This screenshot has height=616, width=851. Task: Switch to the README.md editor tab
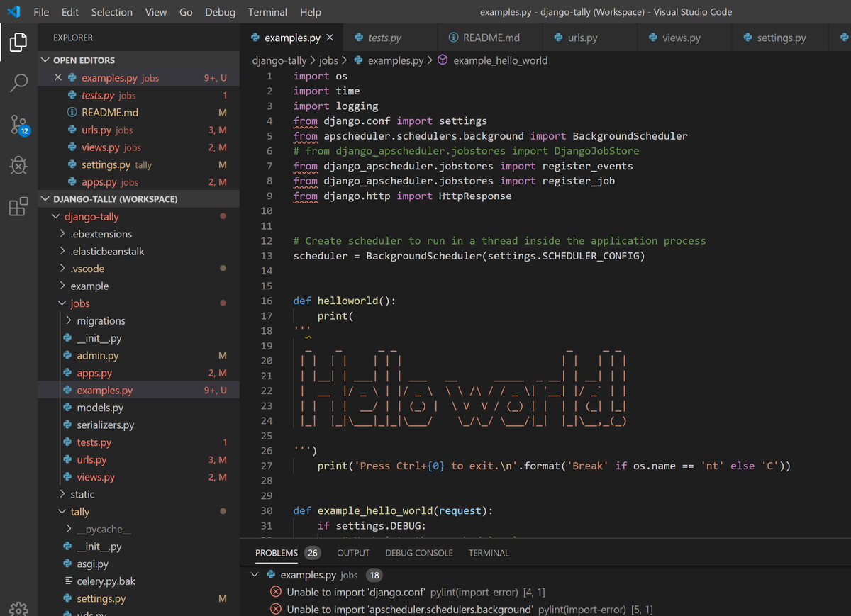(x=491, y=38)
